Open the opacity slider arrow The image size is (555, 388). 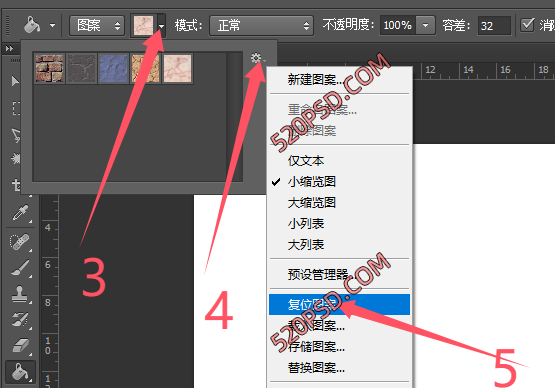[x=425, y=25]
